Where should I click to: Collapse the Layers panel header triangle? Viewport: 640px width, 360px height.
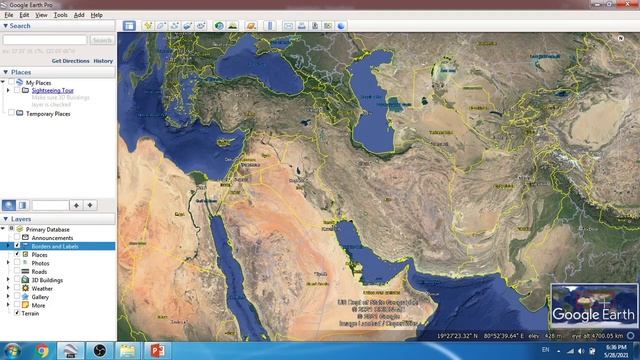[x=6, y=219]
